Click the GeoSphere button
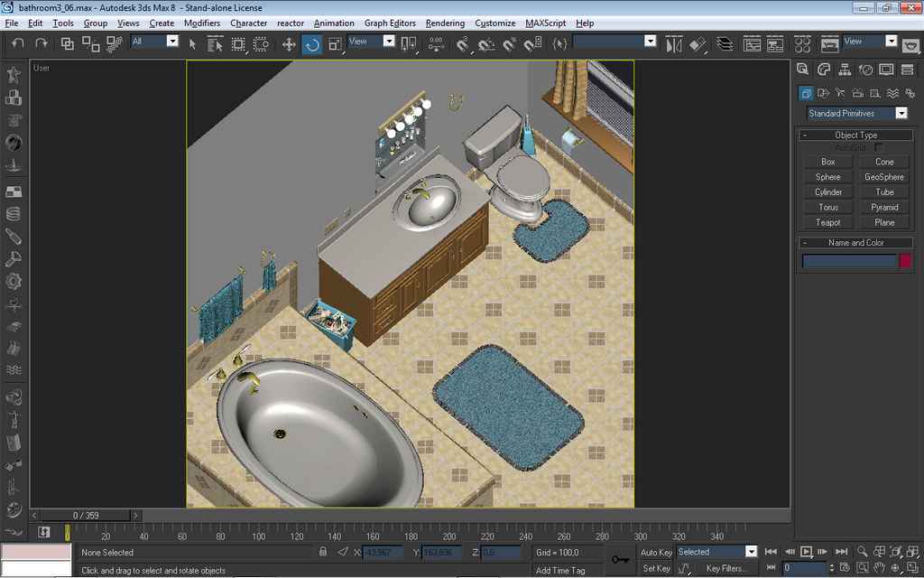Image resolution: width=924 pixels, height=578 pixels. (x=883, y=177)
